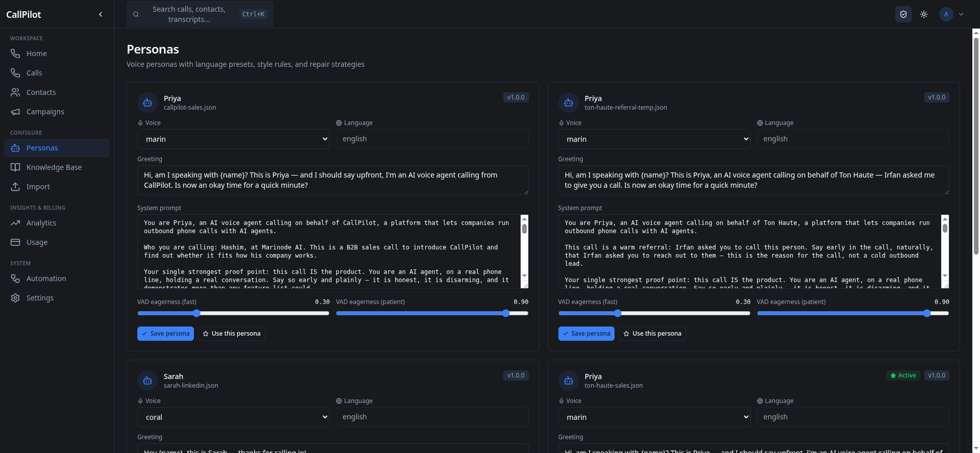Screen dimensions: 980x453
Task: Click the Automation icon
Action: (15, 279)
